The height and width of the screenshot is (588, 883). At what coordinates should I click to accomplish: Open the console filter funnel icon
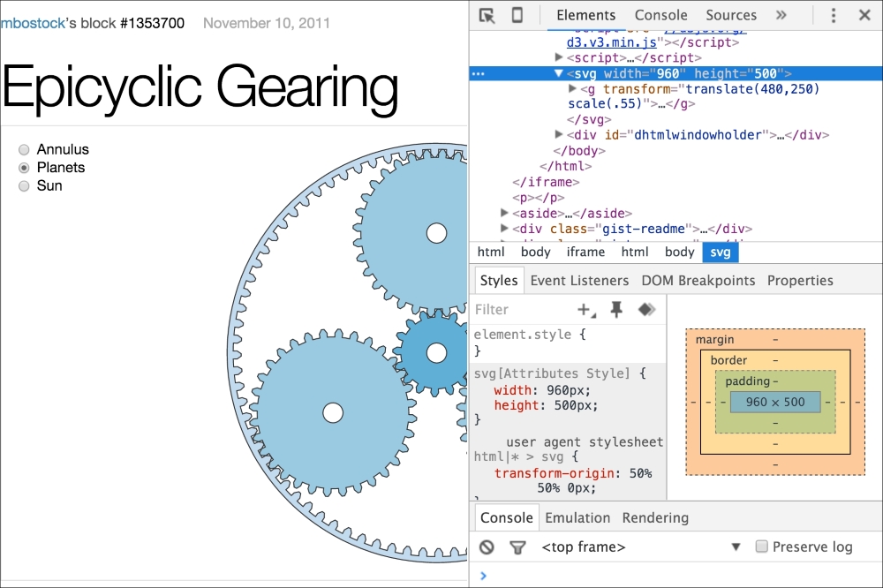point(517,547)
